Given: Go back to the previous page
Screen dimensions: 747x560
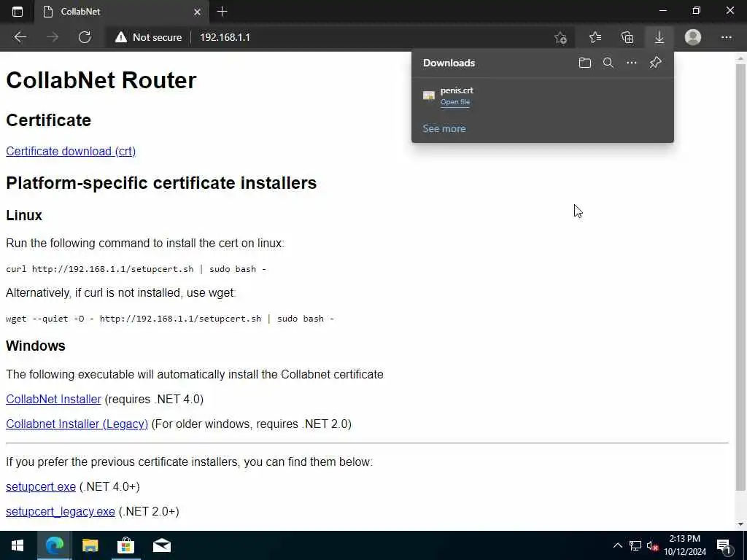Looking at the screenshot, I should (20, 37).
